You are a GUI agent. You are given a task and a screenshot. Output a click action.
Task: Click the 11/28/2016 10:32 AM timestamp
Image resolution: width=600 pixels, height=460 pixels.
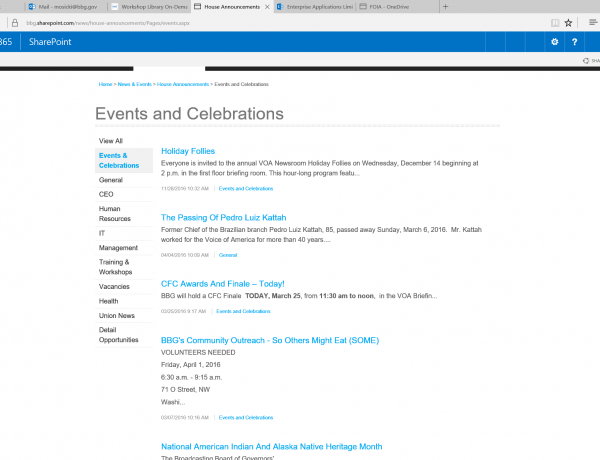185,188
